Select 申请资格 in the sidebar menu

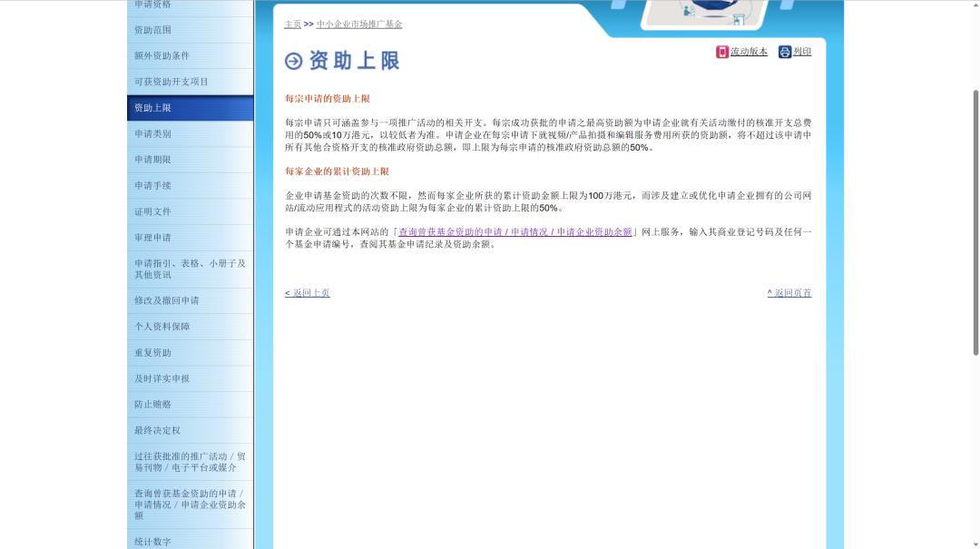pos(154,5)
